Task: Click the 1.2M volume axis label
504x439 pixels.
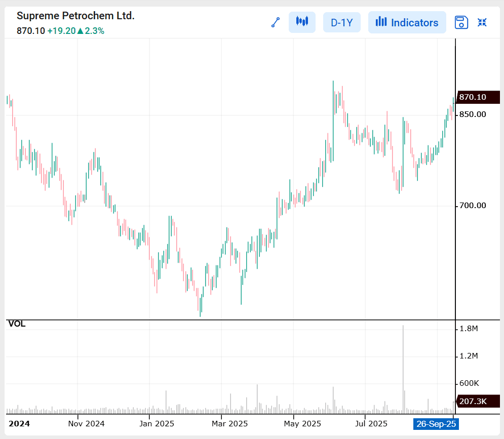Action: (469, 356)
